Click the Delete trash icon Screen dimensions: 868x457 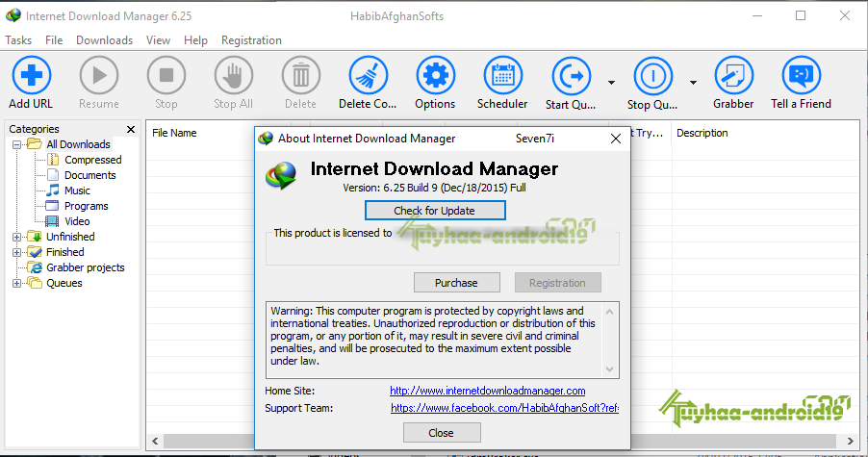pyautogui.click(x=300, y=75)
